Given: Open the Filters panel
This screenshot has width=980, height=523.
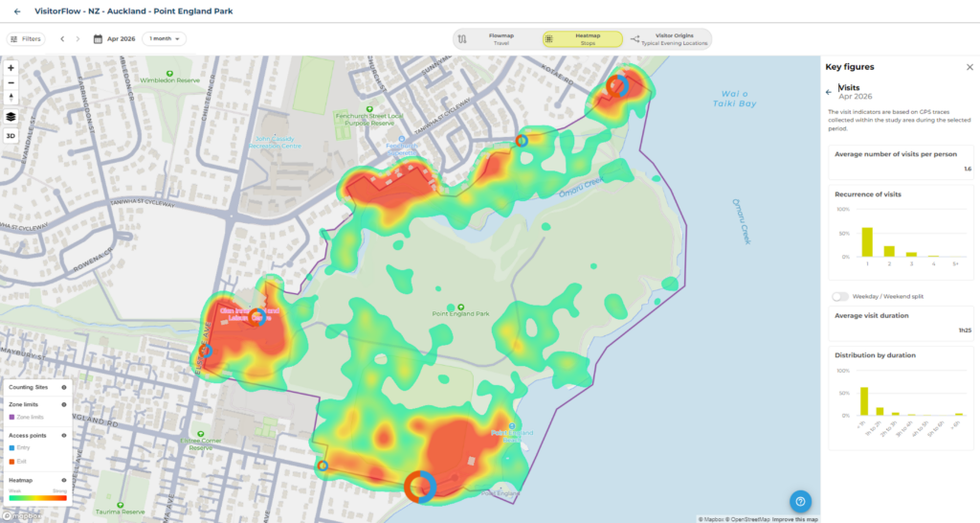Looking at the screenshot, I should [x=26, y=38].
